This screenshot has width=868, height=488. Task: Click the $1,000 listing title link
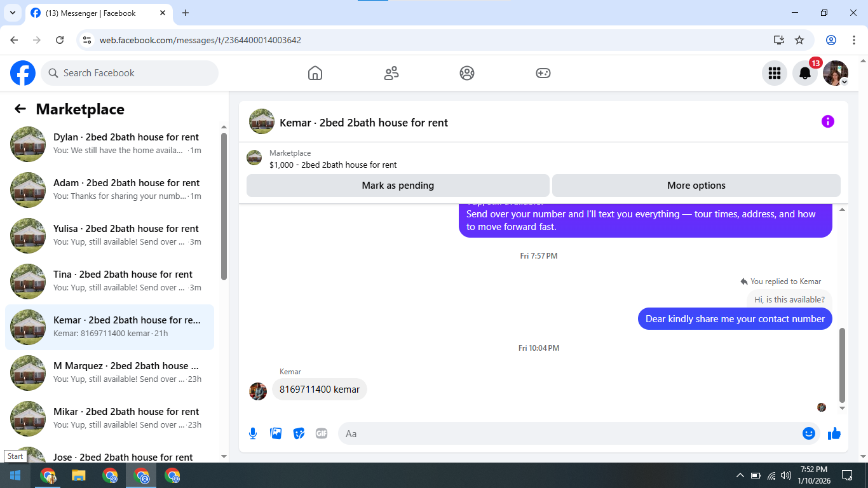coord(333,165)
